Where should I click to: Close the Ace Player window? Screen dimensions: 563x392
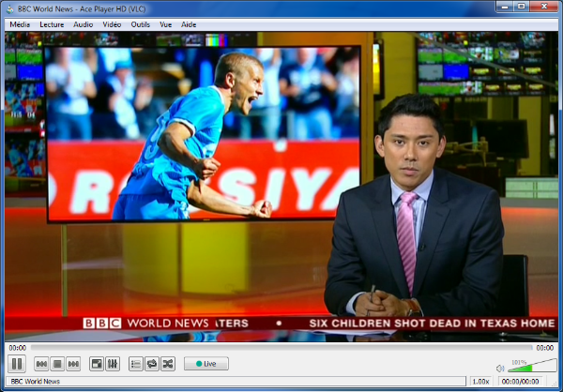pyautogui.click(x=544, y=7)
